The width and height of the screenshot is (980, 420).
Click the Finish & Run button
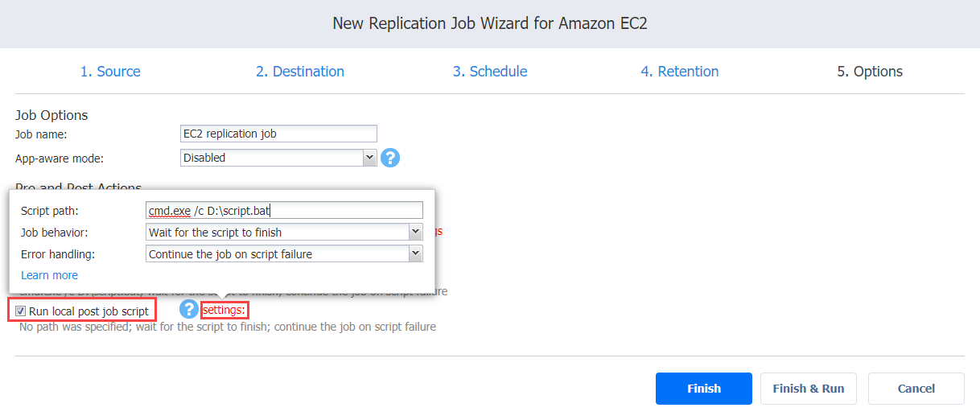click(x=809, y=389)
